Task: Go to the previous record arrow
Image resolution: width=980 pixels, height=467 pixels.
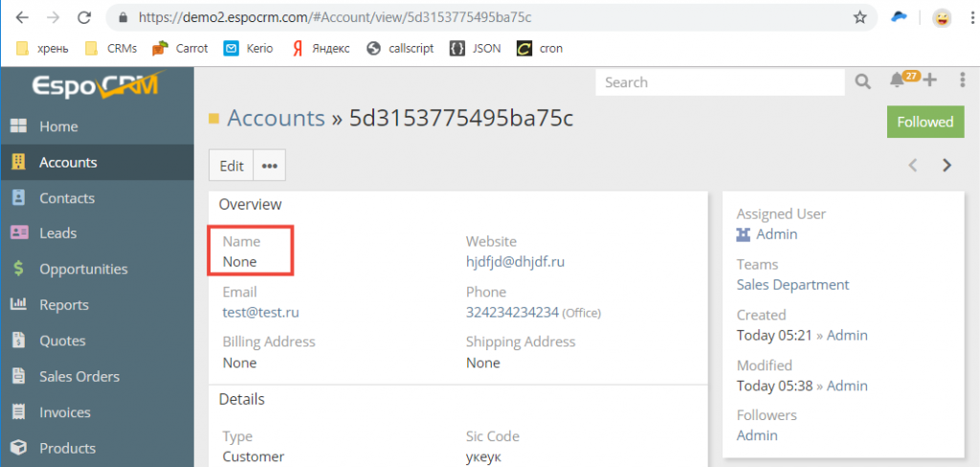Action: coord(913,165)
